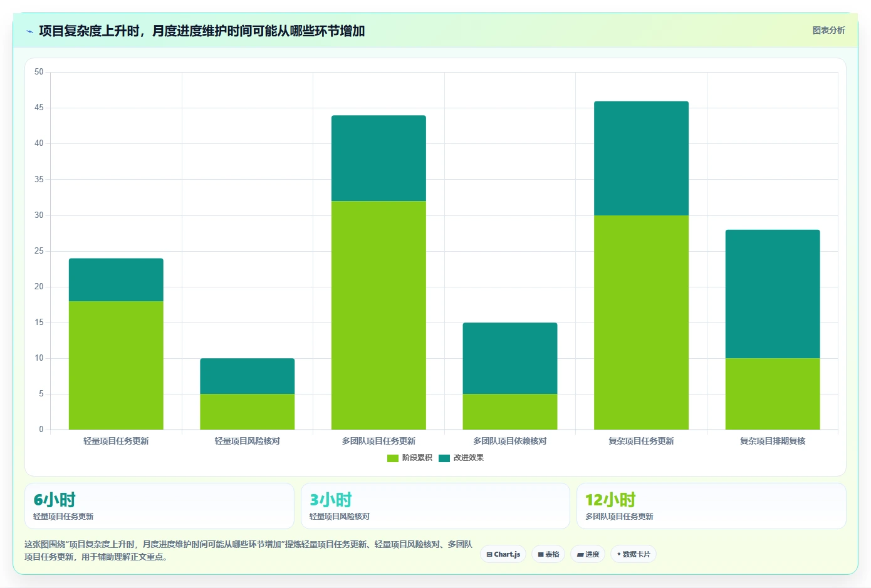871x588 pixels.
Task: Click the 数据卡片 chip star icon
Action: click(619, 554)
